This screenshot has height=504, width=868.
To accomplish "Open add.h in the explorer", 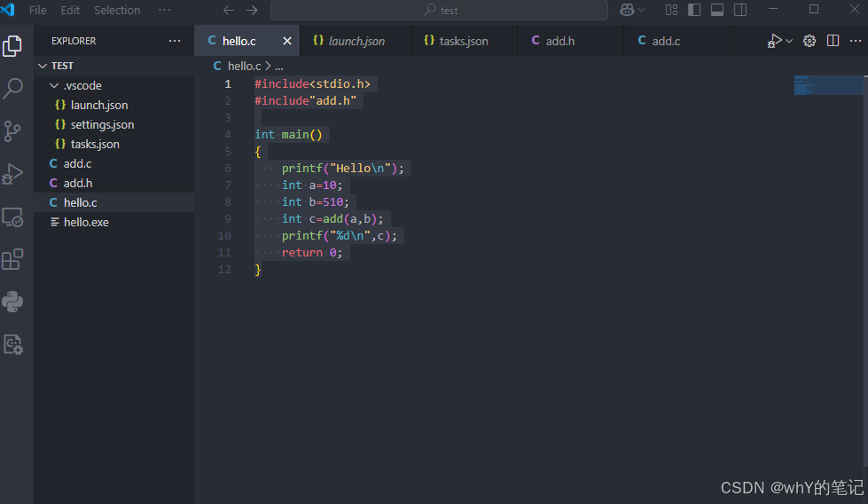I will [114, 184].
